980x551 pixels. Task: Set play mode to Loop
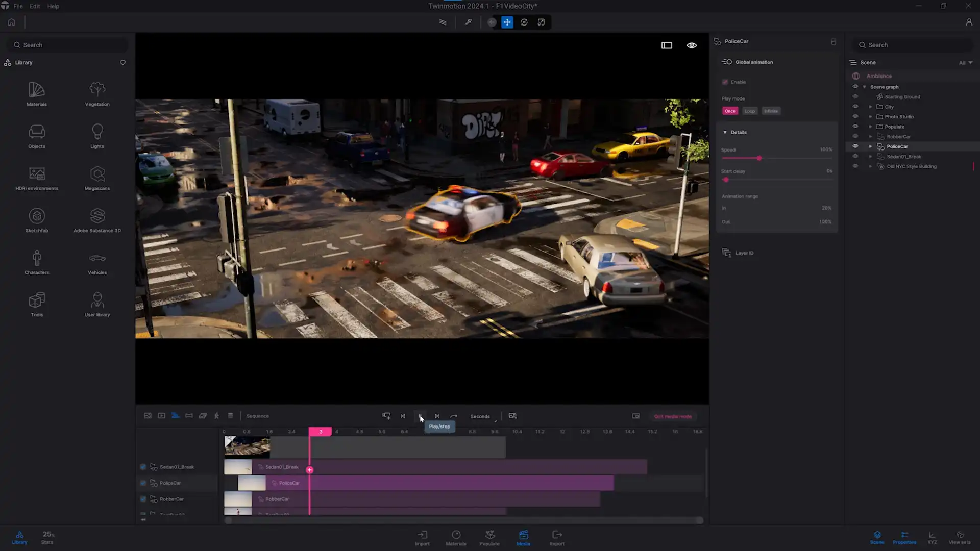pyautogui.click(x=749, y=111)
